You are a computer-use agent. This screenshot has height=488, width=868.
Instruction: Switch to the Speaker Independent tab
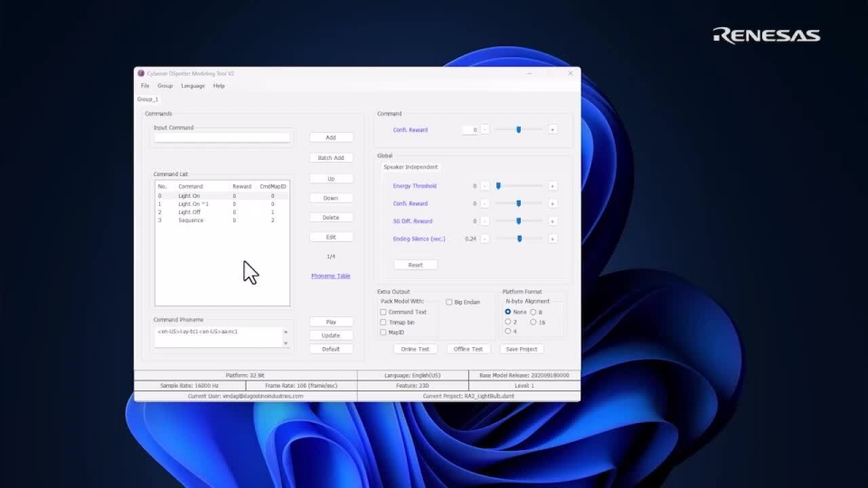410,167
